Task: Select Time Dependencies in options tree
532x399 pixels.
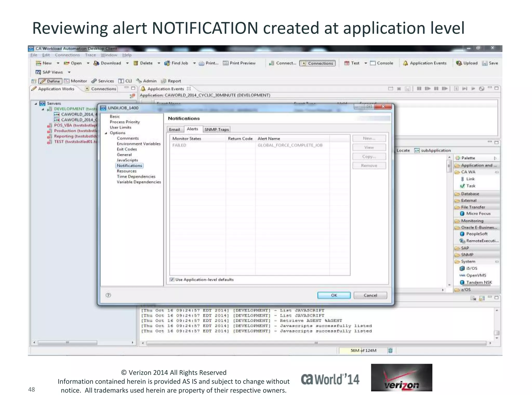Action: [136, 177]
